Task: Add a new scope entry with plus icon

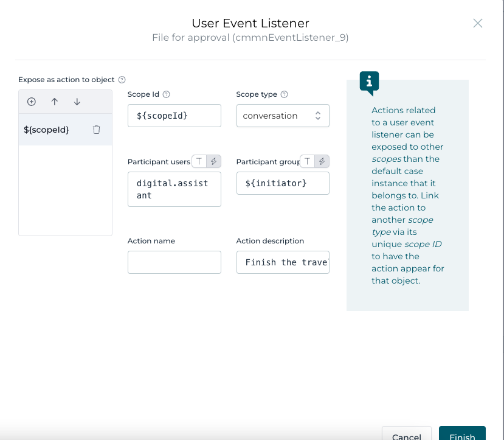Action: tap(32, 102)
